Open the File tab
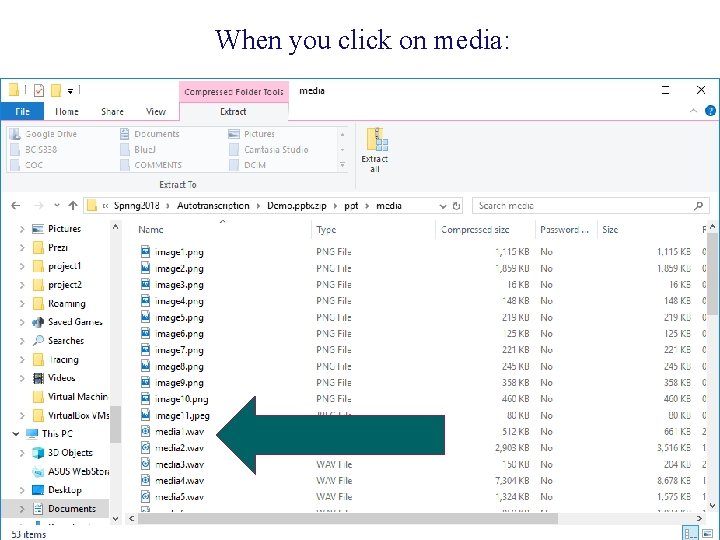Viewport: 720px width, 540px height. [x=22, y=112]
